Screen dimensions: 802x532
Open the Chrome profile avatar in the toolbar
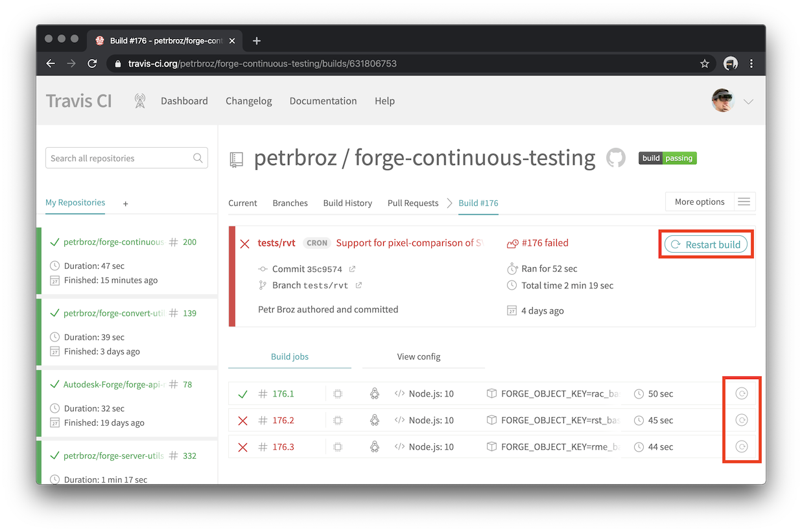point(731,64)
